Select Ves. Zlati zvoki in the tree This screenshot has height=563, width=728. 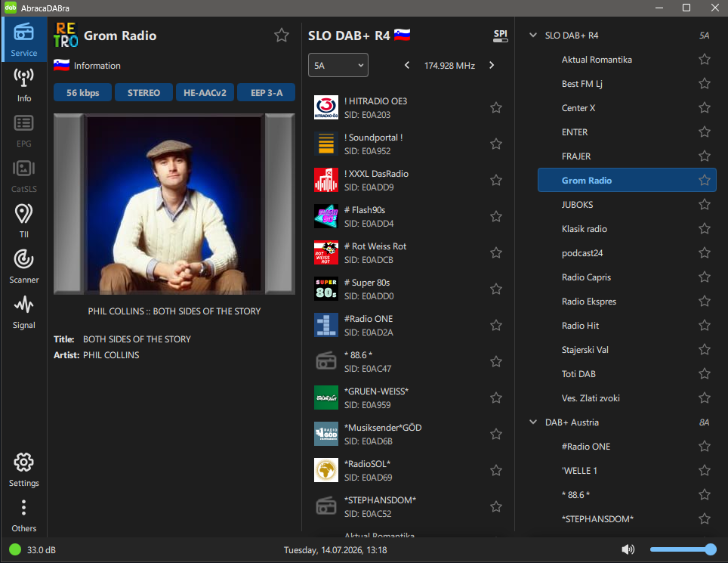[x=627, y=398]
